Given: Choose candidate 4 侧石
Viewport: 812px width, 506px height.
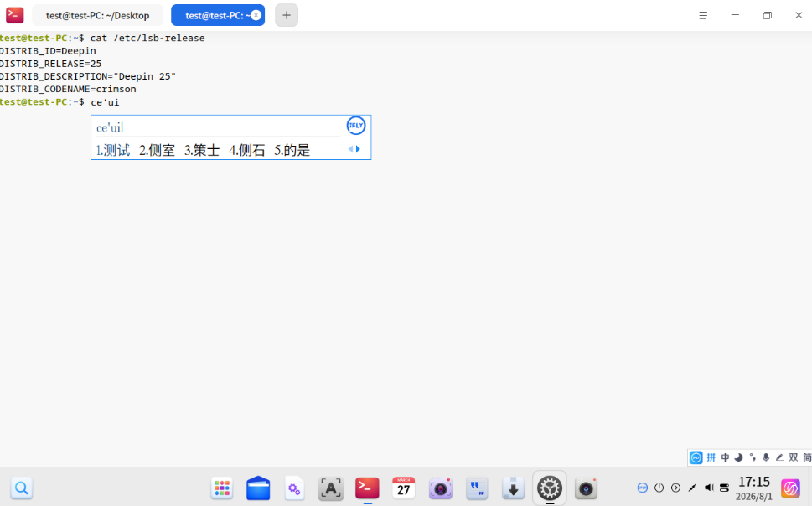Looking at the screenshot, I should (247, 150).
